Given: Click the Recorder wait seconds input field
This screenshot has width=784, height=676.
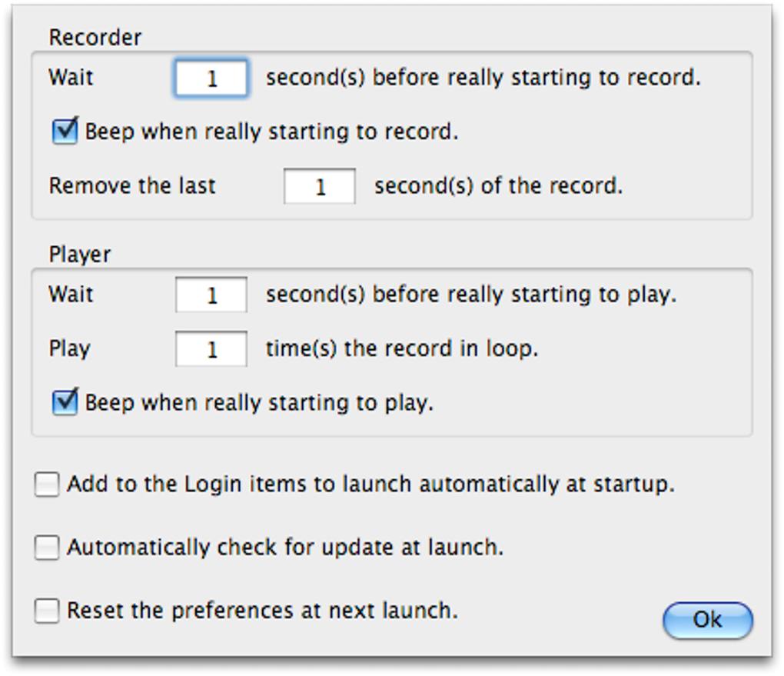Looking at the screenshot, I should coord(211,78).
